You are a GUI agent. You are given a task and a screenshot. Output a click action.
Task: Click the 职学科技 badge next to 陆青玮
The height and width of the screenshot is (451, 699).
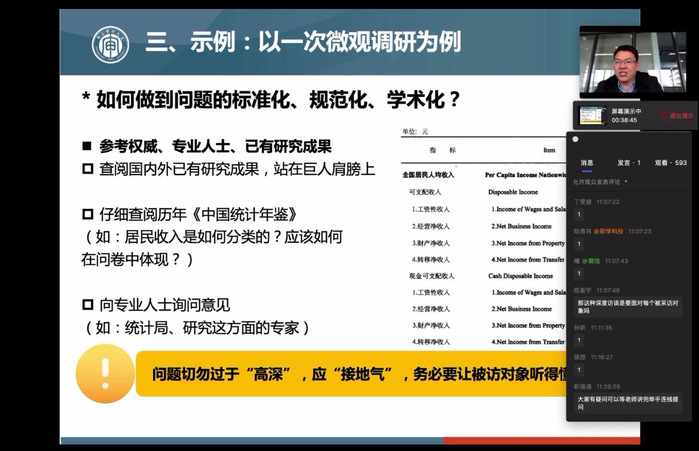608,231
